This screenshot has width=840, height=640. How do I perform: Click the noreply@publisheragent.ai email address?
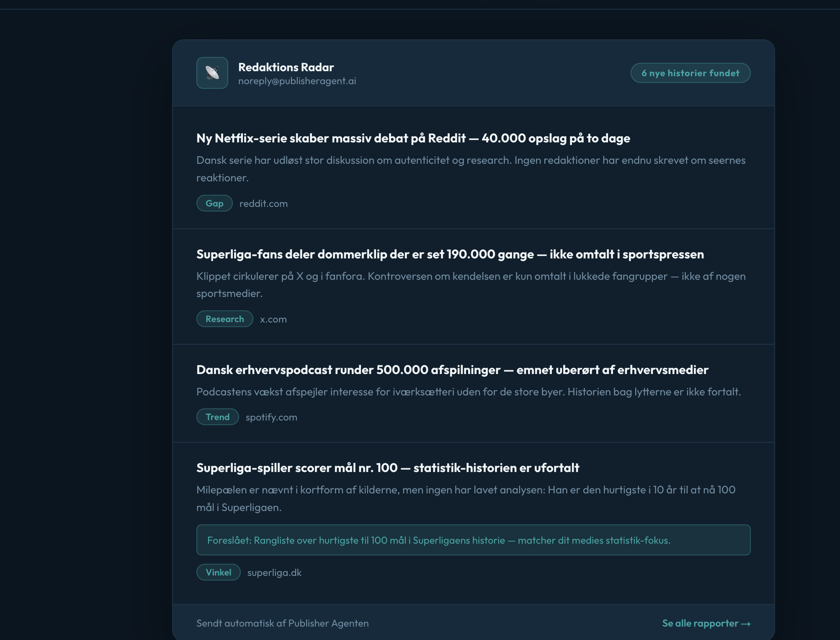[x=297, y=81]
